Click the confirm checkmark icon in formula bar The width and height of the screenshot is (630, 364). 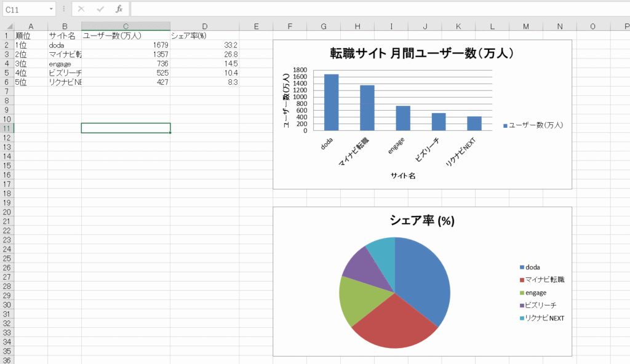coord(100,9)
